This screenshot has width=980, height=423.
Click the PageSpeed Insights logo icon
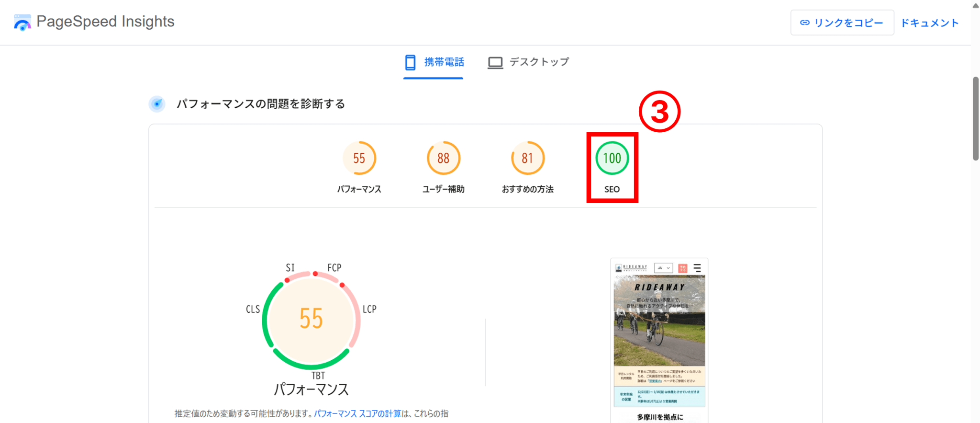pos(22,22)
